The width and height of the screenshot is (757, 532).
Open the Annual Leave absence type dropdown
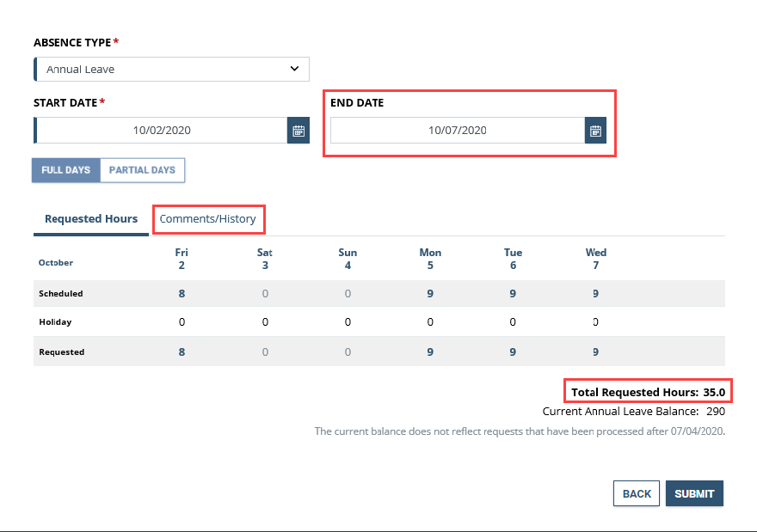click(x=170, y=69)
